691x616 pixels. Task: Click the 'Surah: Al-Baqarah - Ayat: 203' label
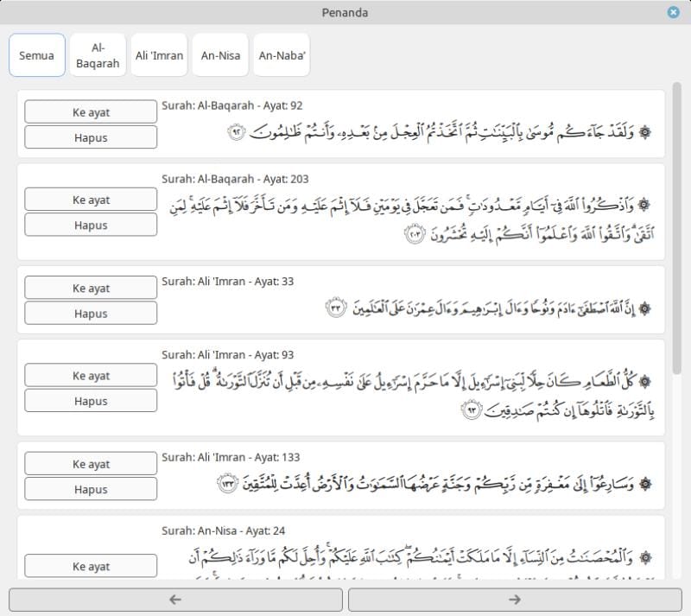(x=235, y=179)
